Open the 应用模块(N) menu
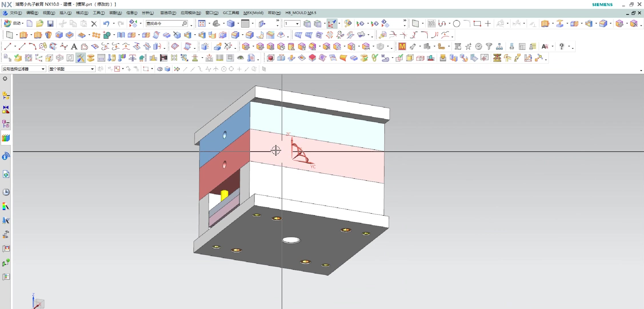Screen dimensions: 644x309 coord(191,13)
